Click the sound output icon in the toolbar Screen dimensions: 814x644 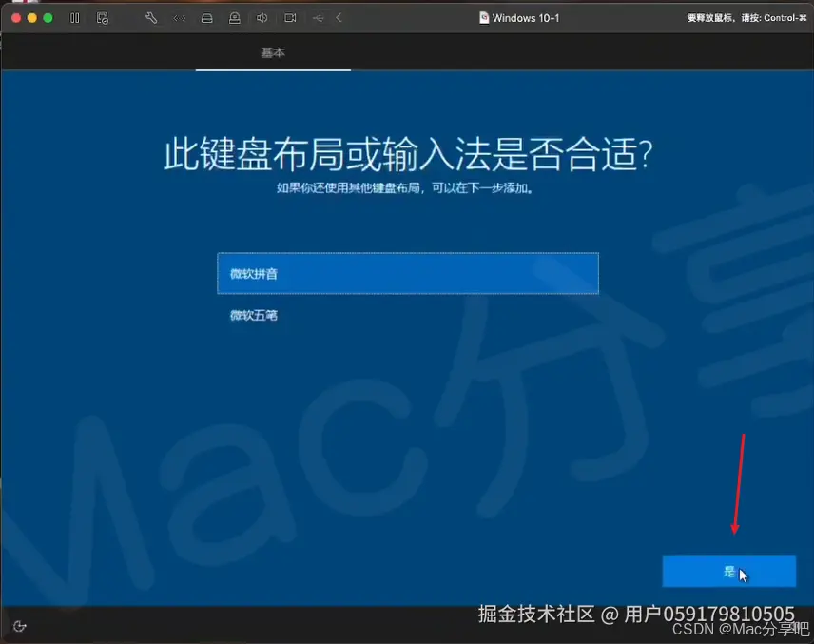pos(262,17)
